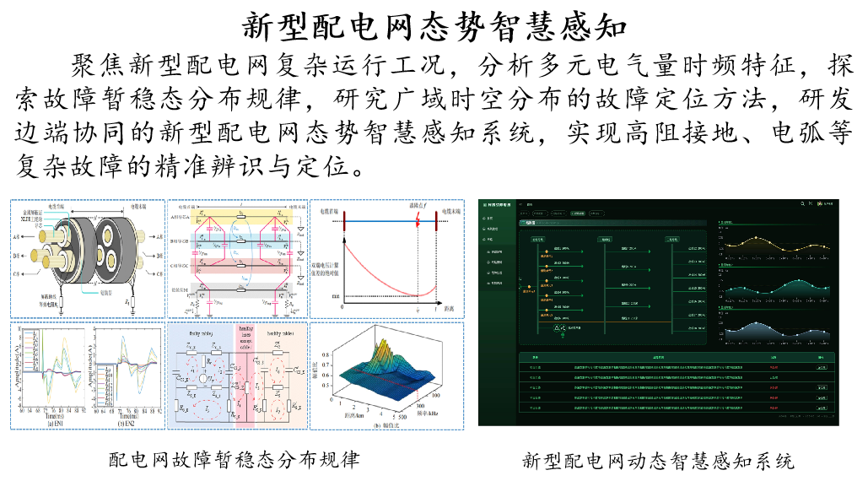The width and height of the screenshot is (868, 481).
Task: Click the action button in last table row
Action: (821, 407)
